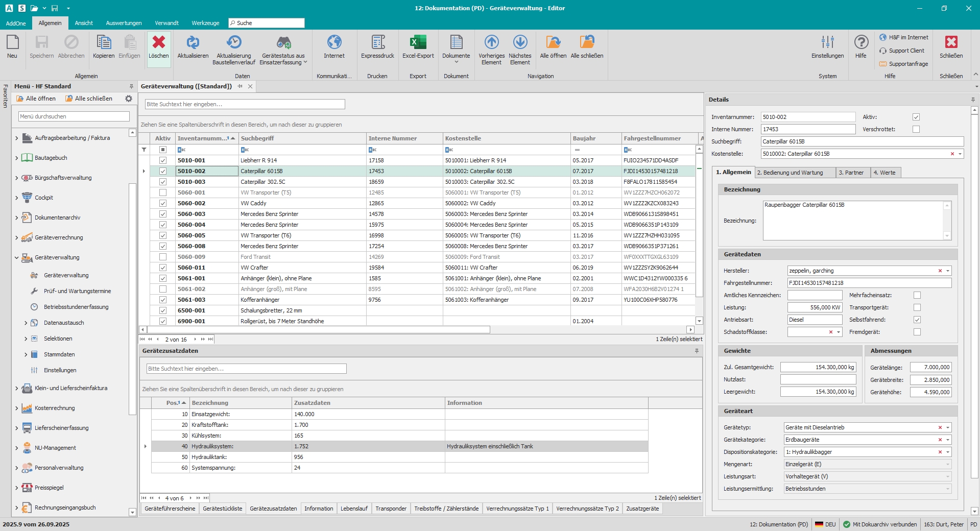Switch to the Auswertungen ribbon tab

click(124, 23)
